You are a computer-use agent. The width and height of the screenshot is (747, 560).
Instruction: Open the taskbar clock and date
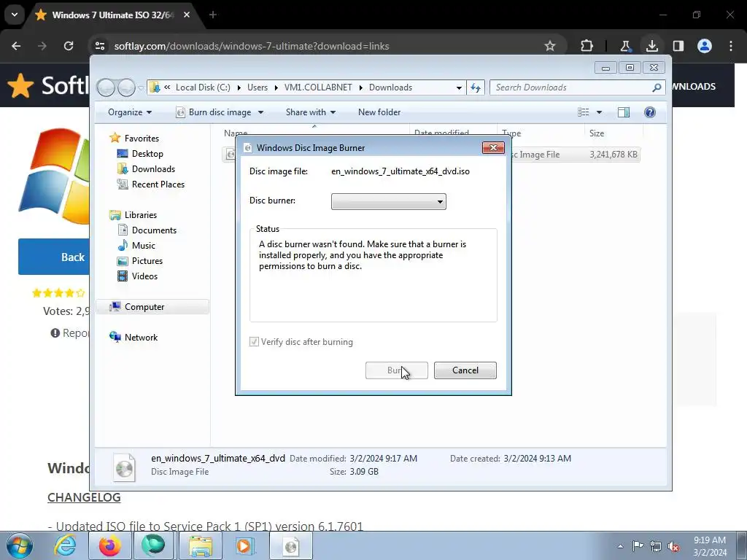click(710, 546)
